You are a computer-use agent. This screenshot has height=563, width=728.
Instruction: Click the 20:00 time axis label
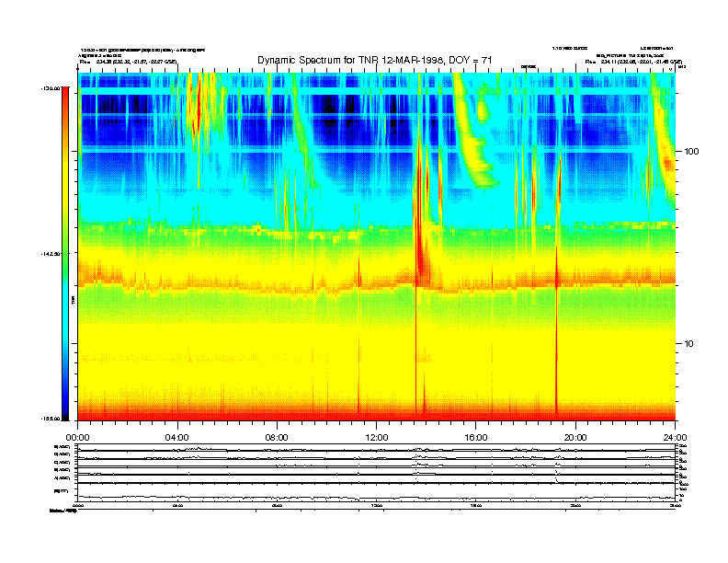tap(575, 438)
